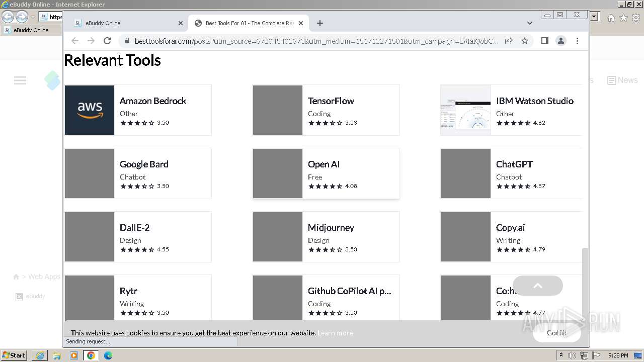The width and height of the screenshot is (644, 362).
Task: Open the Github CoPilot AI tool card
Action: [326, 298]
